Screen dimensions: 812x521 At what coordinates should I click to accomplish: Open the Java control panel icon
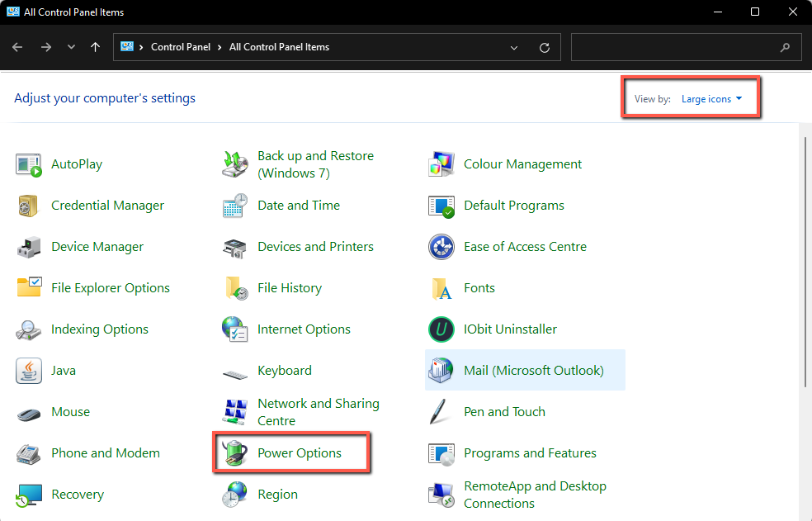pyautogui.click(x=29, y=371)
